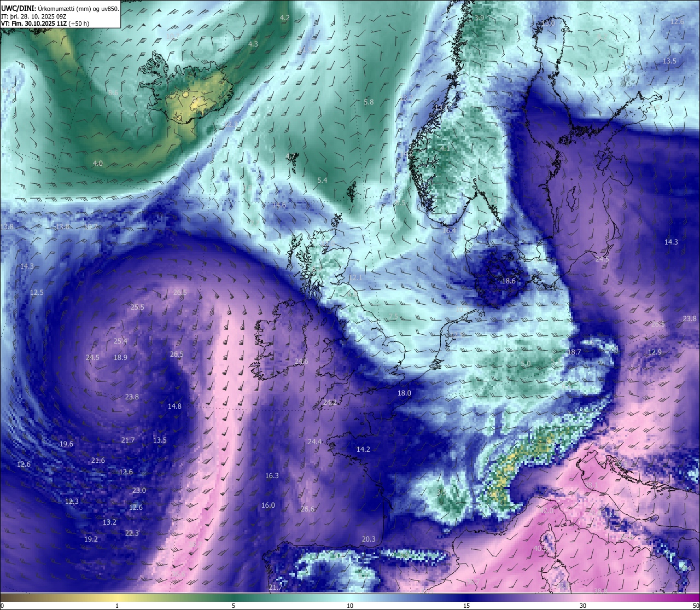700x610 pixels.
Task: Click the 22.3 value on the map
Action: [132, 533]
